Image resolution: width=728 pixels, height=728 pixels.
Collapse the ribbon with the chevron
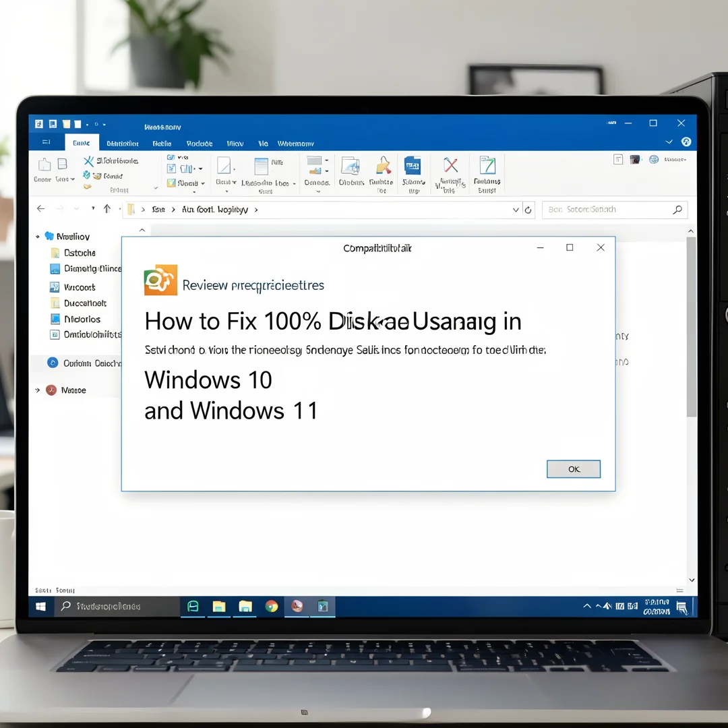[x=669, y=142]
